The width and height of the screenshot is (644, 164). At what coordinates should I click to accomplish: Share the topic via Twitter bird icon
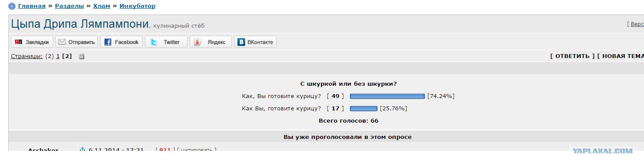(x=166, y=42)
